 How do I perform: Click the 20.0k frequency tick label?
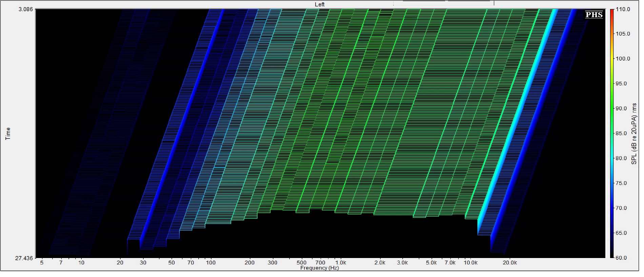(x=510, y=262)
